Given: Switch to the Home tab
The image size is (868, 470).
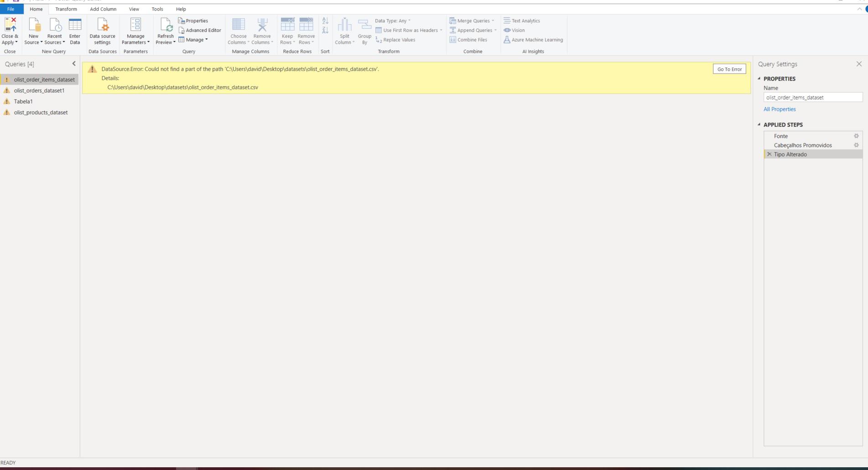Looking at the screenshot, I should coord(36,9).
